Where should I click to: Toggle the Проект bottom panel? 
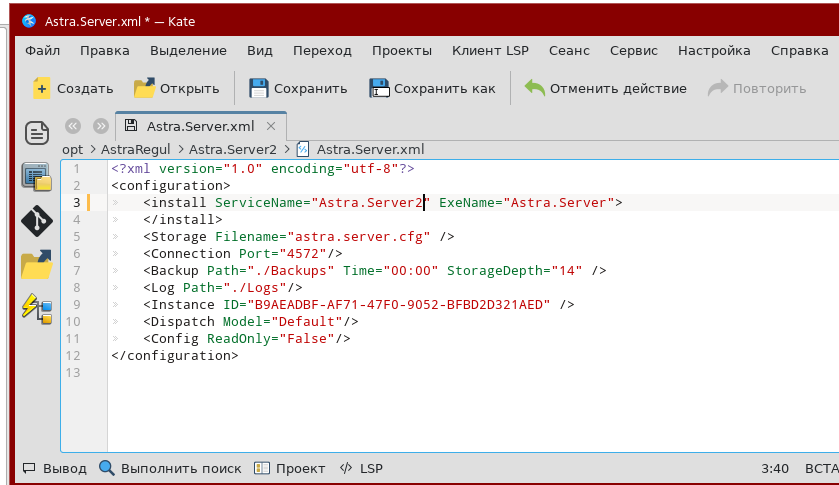pos(290,468)
